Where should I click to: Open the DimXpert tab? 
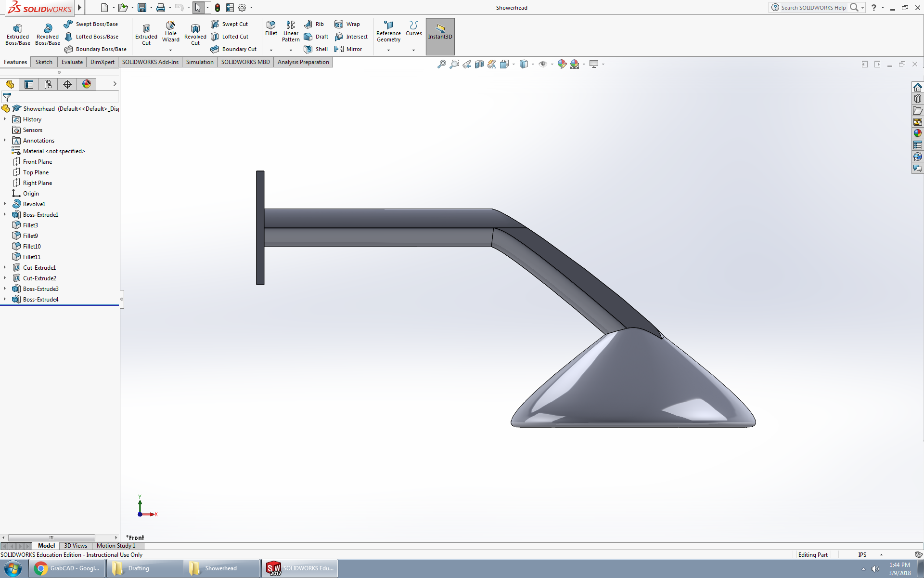[x=103, y=62]
